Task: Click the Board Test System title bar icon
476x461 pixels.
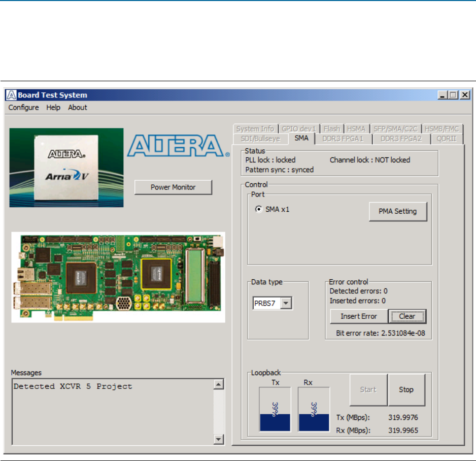Action: (x=12, y=95)
